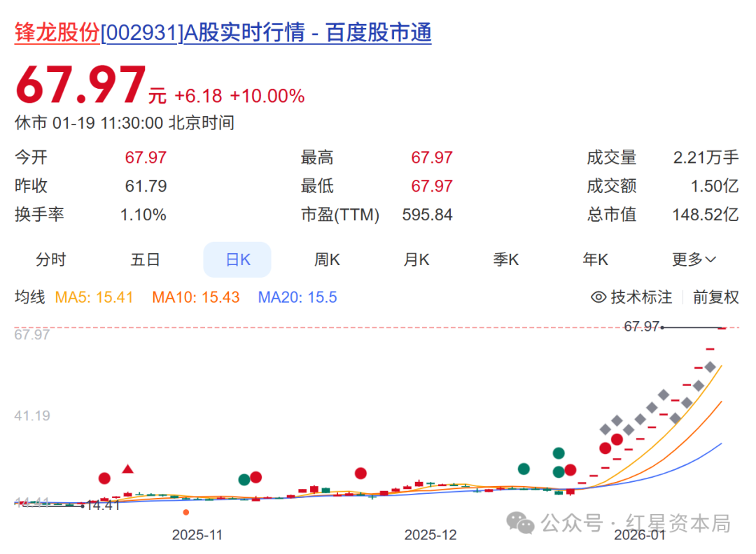Click the green circle marker before the rally
Viewport: 756px width, 554px height.
point(524,469)
